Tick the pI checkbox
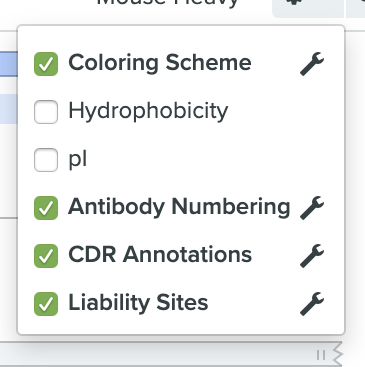 click(x=46, y=160)
